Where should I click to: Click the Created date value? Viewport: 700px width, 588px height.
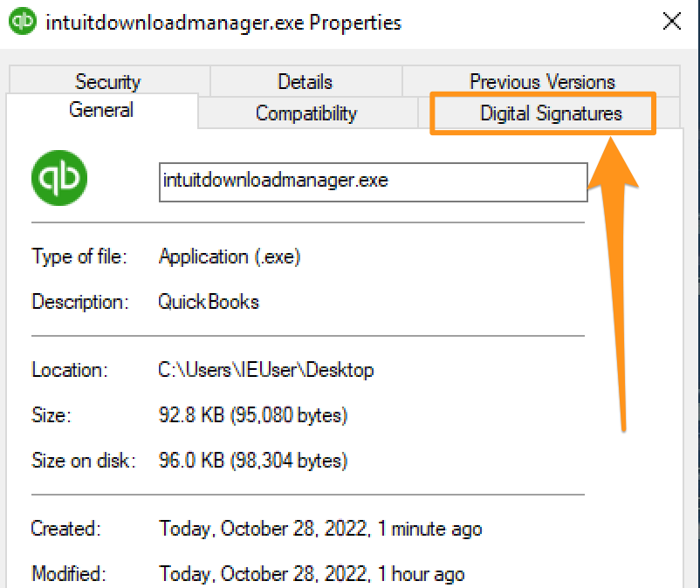click(x=320, y=529)
